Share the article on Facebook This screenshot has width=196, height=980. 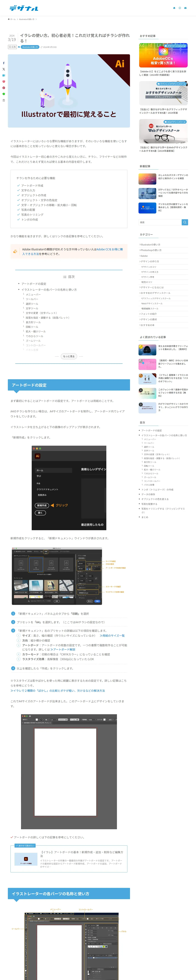tap(4, 63)
